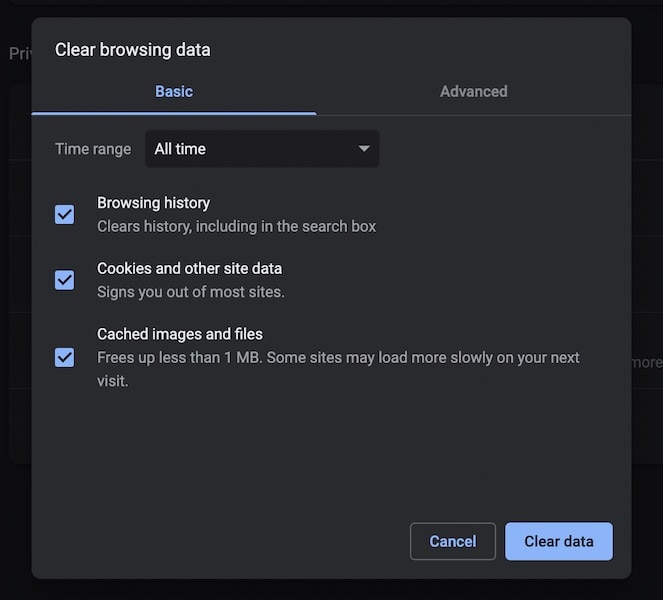Image resolution: width=663 pixels, height=600 pixels.
Task: Click the "Time range" label
Action: point(93,149)
